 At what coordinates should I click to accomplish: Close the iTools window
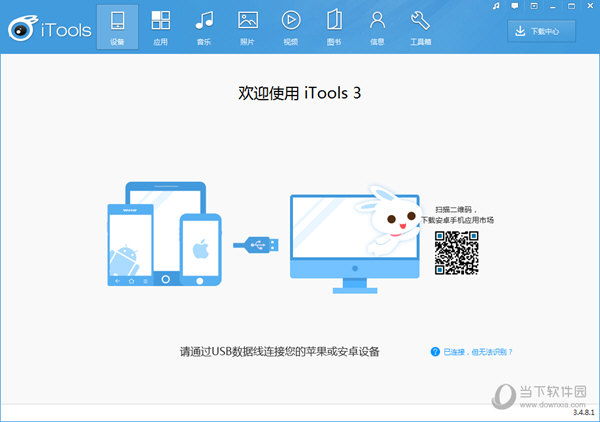[x=590, y=6]
